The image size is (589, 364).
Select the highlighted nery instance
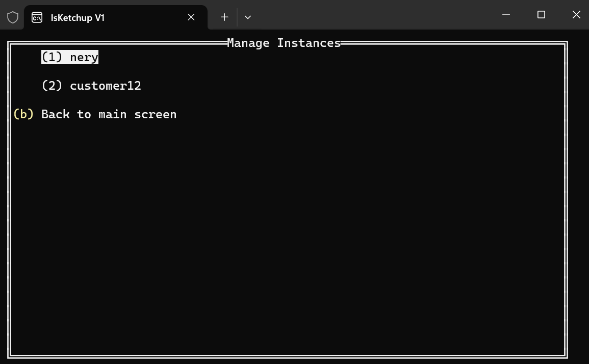[70, 57]
